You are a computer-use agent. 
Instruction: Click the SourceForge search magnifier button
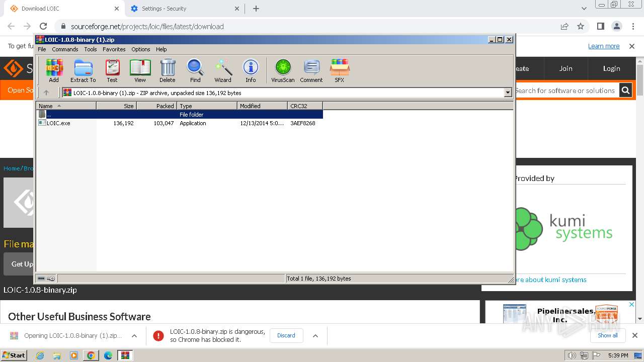pos(625,90)
